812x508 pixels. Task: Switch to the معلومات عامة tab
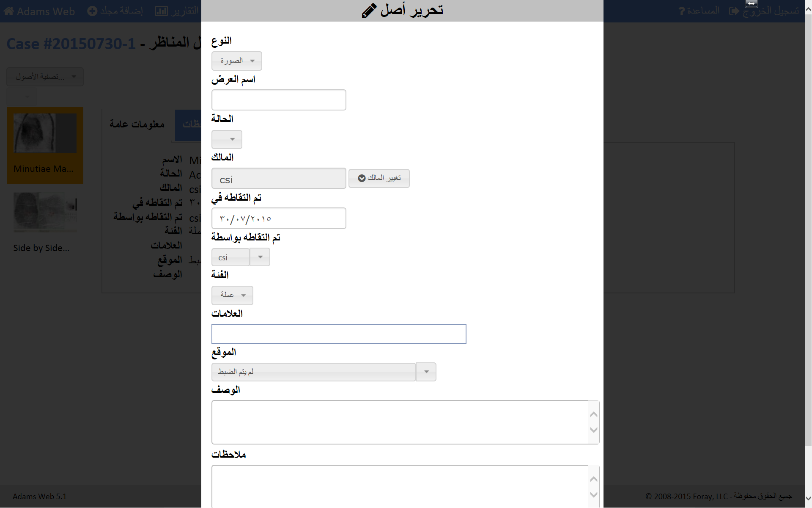[137, 124]
